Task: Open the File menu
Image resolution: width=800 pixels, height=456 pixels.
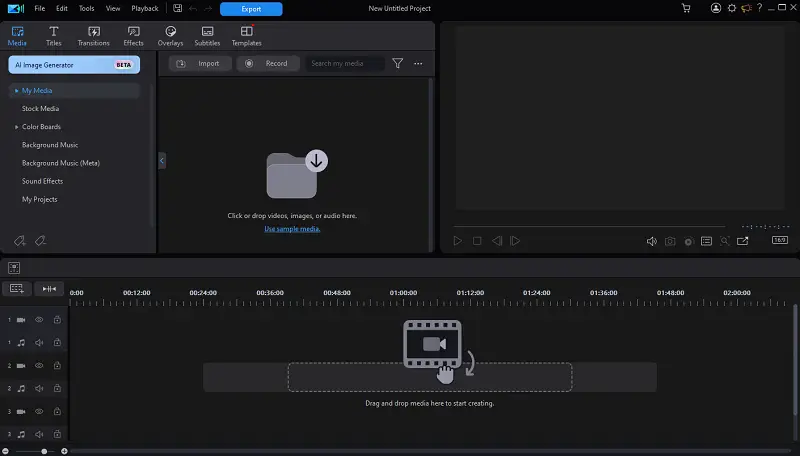Action: pos(39,9)
